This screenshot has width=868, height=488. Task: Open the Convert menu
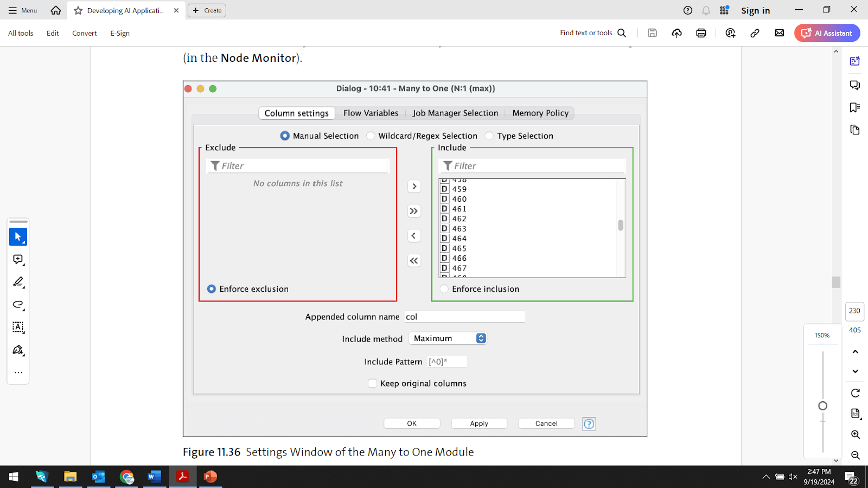click(85, 33)
